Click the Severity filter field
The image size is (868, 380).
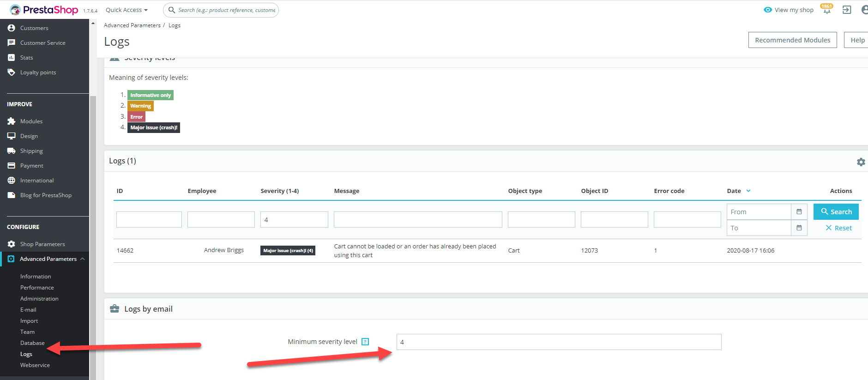point(294,220)
